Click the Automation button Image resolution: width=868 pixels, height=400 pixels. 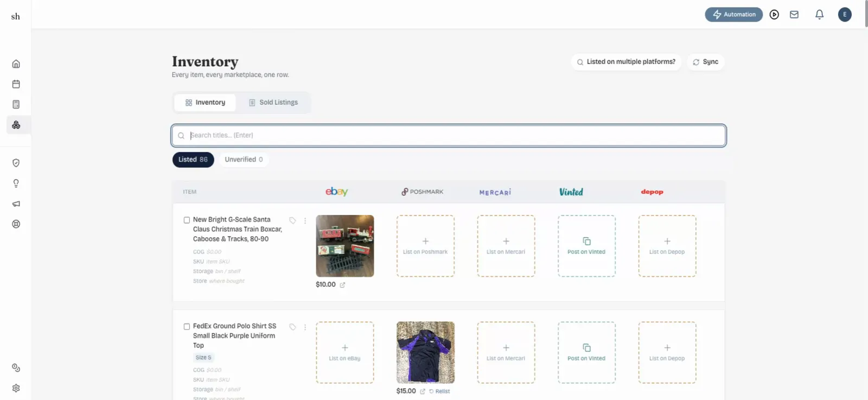[734, 15]
